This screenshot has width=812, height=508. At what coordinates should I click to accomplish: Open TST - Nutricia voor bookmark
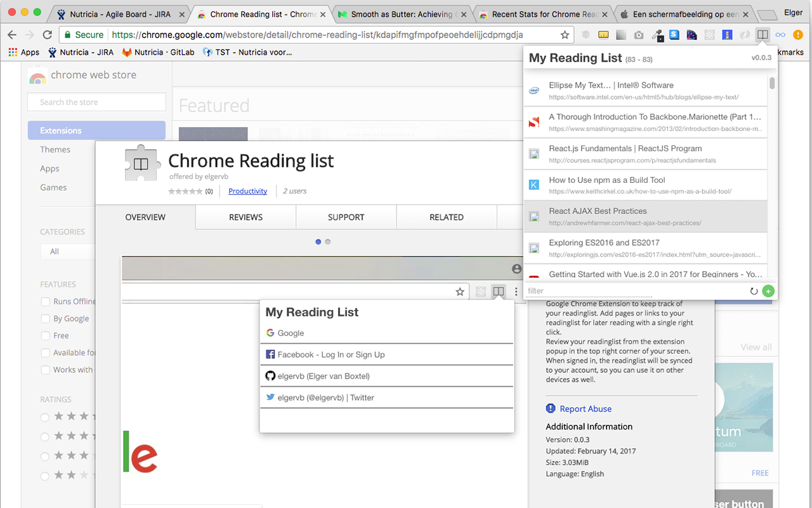[x=247, y=52]
